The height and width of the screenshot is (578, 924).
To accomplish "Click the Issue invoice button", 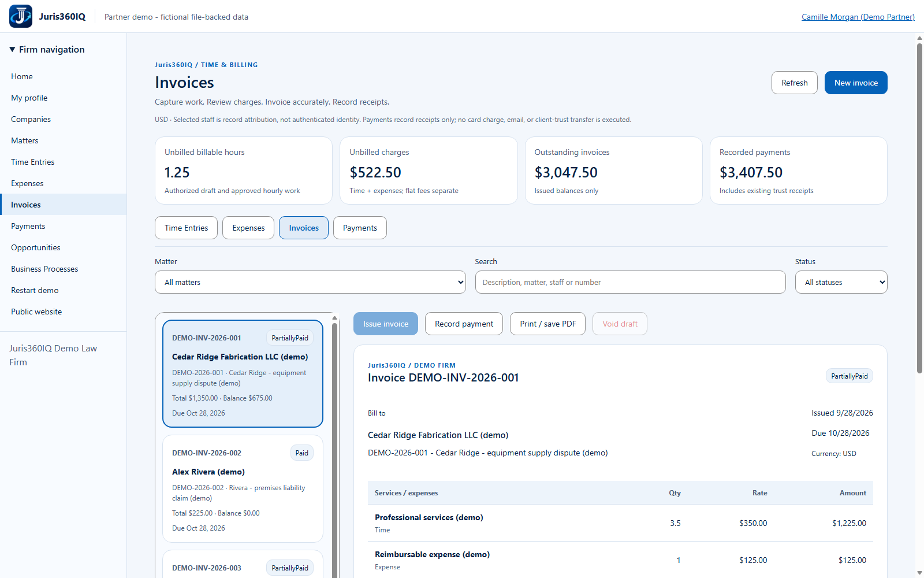I will click(x=386, y=324).
